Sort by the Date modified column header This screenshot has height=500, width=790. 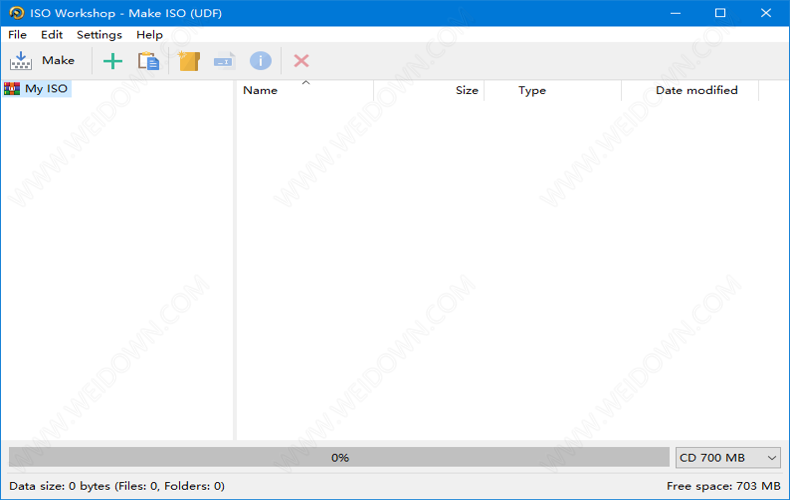coord(690,90)
